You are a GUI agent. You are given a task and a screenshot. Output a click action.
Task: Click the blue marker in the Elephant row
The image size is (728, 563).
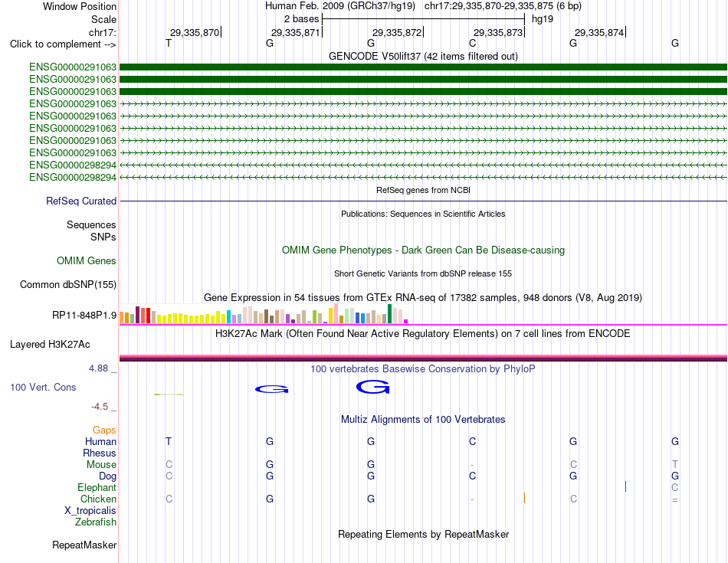(625, 486)
